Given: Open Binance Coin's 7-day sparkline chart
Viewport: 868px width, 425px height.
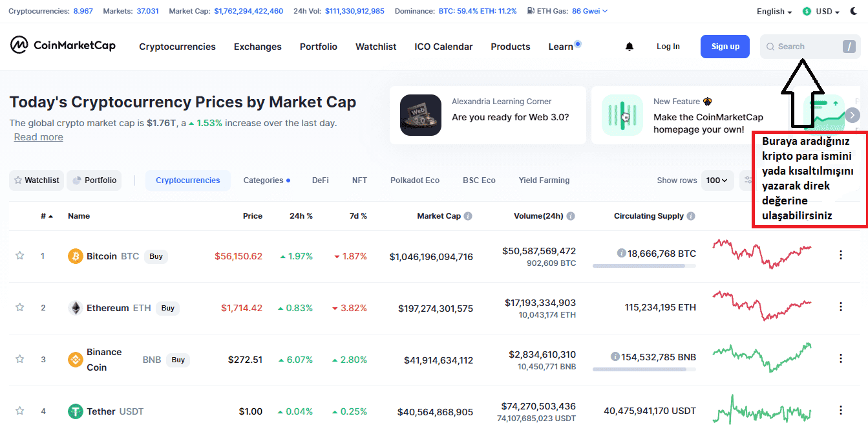Looking at the screenshot, I should pyautogui.click(x=762, y=357).
